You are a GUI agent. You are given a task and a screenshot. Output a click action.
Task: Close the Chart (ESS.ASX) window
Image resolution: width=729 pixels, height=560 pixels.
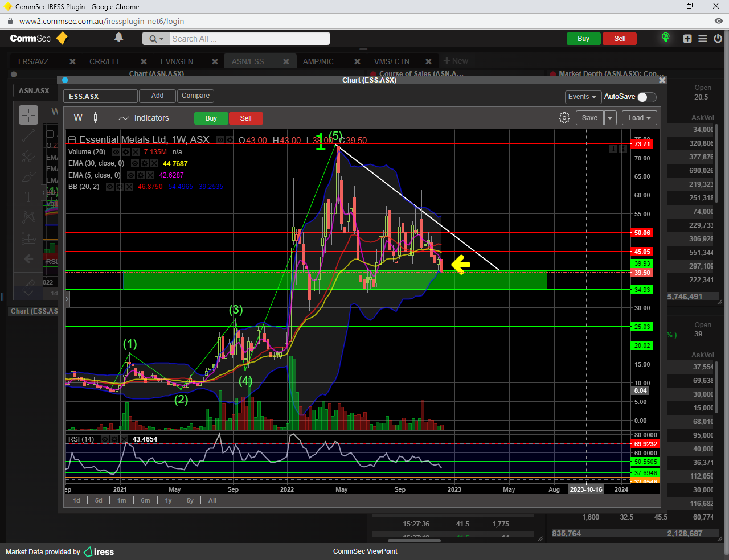pyautogui.click(x=662, y=80)
